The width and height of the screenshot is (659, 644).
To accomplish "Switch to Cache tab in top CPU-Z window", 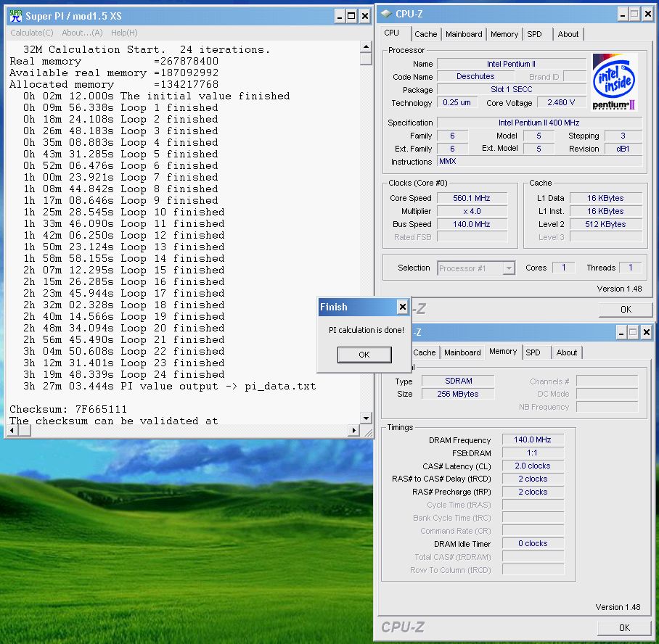I will (x=425, y=34).
